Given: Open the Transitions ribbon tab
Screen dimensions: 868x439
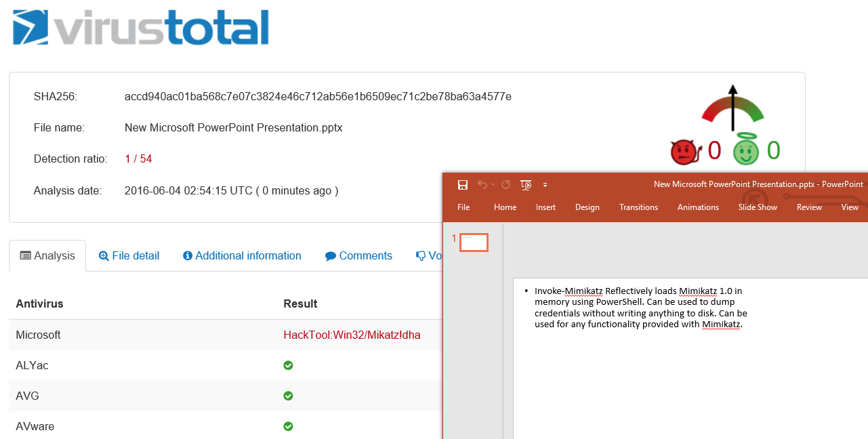Looking at the screenshot, I should pos(638,207).
